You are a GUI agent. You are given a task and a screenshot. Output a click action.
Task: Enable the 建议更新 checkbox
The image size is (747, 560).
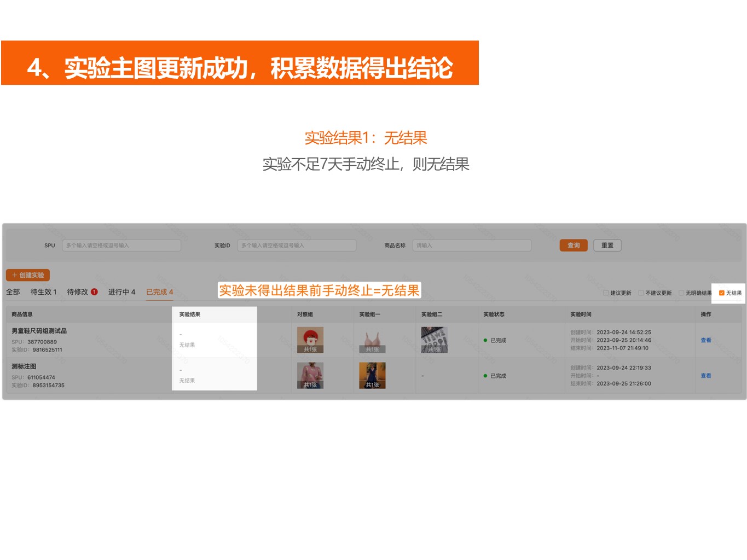606,293
